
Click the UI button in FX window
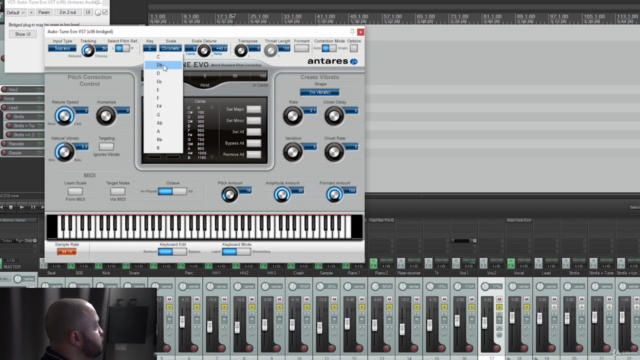[88, 13]
